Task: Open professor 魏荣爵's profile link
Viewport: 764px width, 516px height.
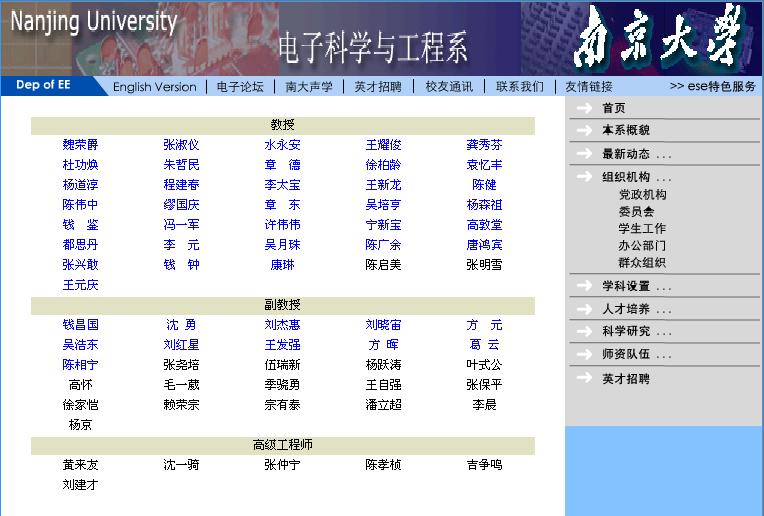Action: [81, 145]
